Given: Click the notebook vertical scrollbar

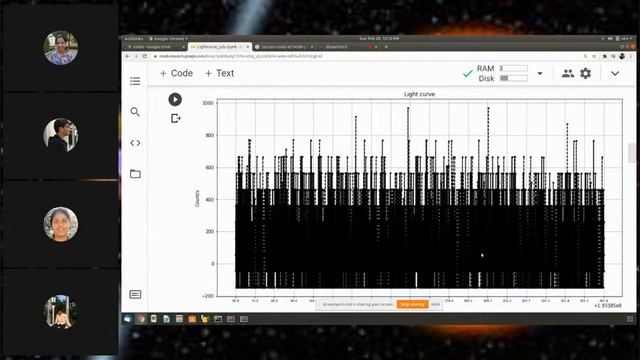Looking at the screenshot, I should [632, 153].
